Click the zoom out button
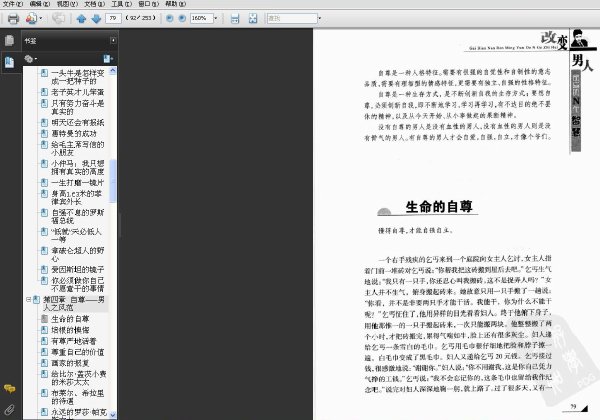The height and width of the screenshot is (420, 600). point(170,18)
